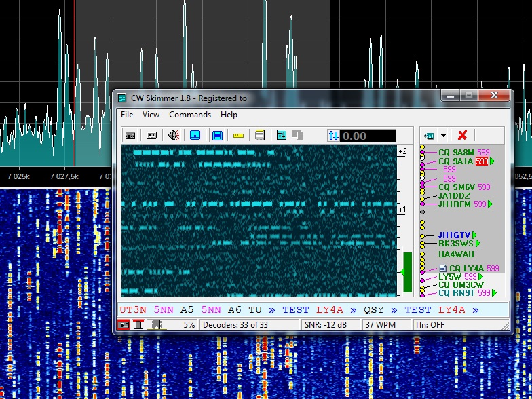The image size is (532, 399).
Task: Click QSY in decoded text line
Action: (x=373, y=310)
